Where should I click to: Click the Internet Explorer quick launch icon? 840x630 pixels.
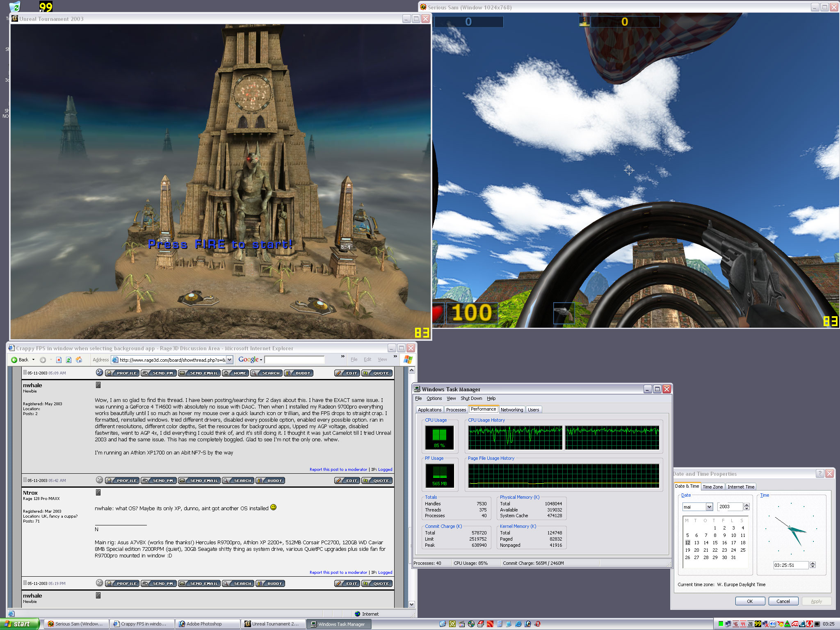coord(518,624)
